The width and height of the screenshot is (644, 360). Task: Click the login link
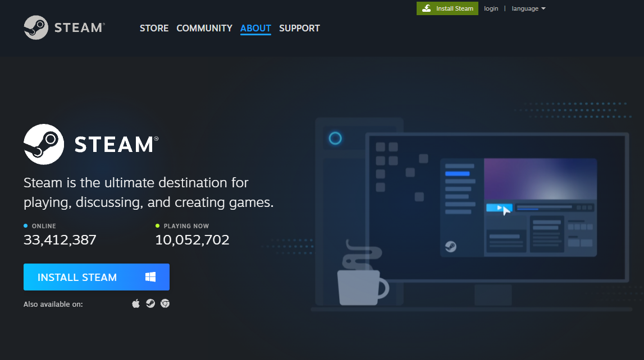pyautogui.click(x=491, y=8)
